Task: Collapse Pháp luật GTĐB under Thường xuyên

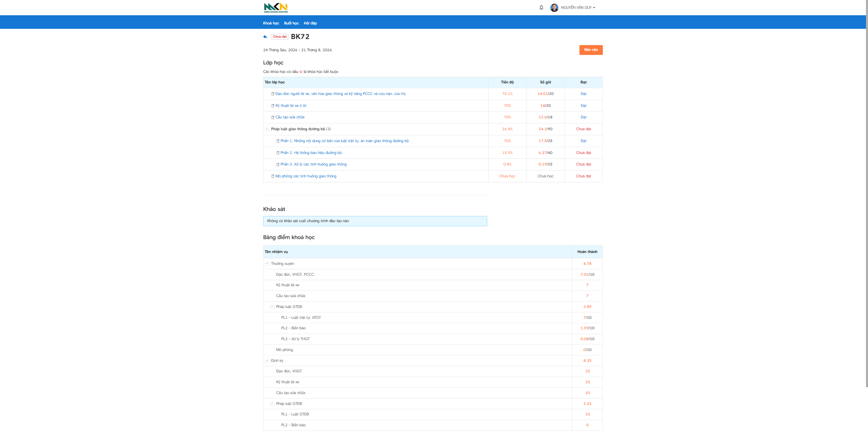Action: (272, 307)
